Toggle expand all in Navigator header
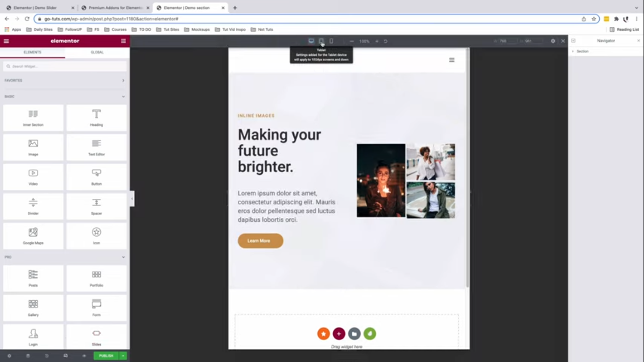The width and height of the screenshot is (644, 362). [573, 41]
